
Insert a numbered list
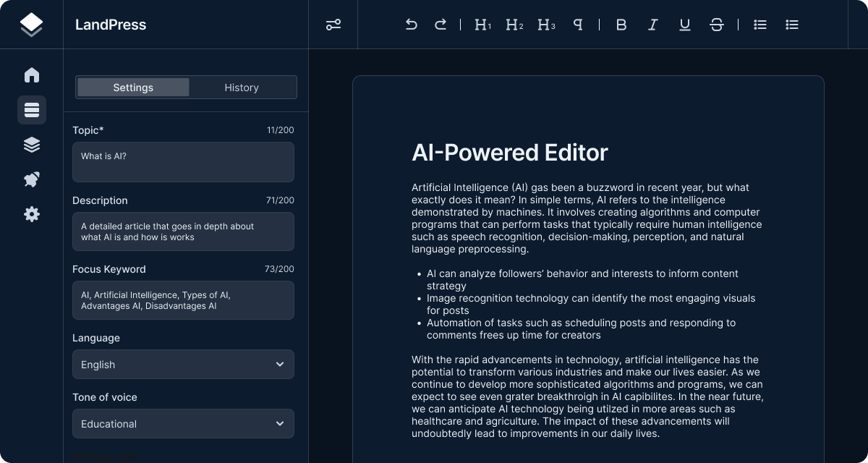[792, 25]
